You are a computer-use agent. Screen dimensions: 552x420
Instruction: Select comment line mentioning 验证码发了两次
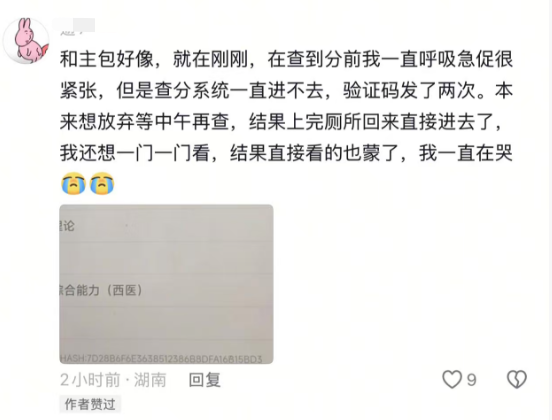(x=286, y=90)
